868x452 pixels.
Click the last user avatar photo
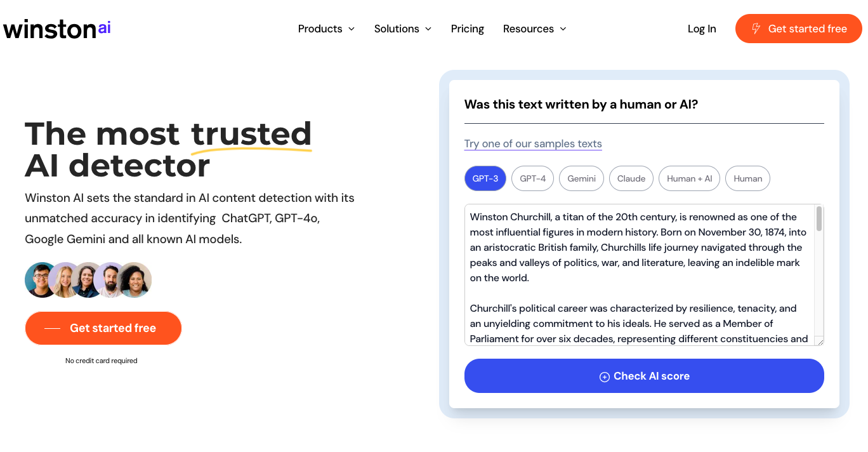(136, 280)
